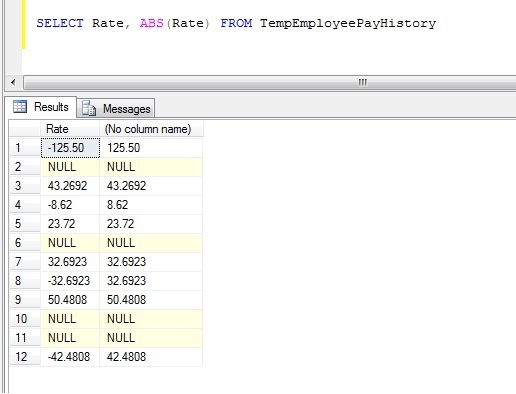The height and width of the screenshot is (394, 516).
Task: Select the (No column name) column header
Action: (x=151, y=129)
